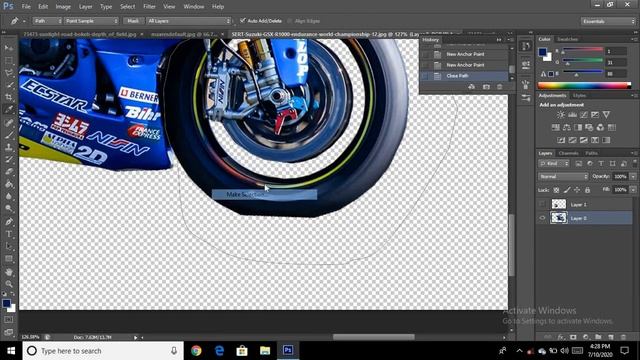
Task: Click the Brightness/Contrast adjustment icon
Action: click(561, 115)
